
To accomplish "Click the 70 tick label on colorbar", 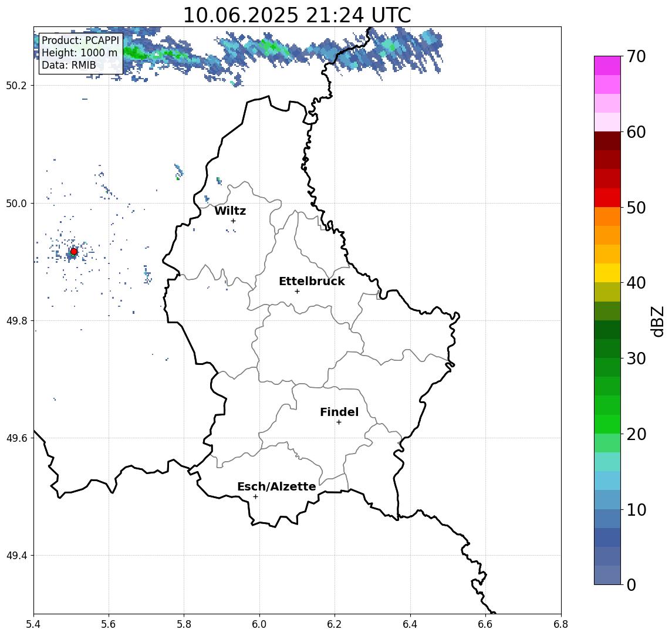I will pyautogui.click(x=636, y=56).
